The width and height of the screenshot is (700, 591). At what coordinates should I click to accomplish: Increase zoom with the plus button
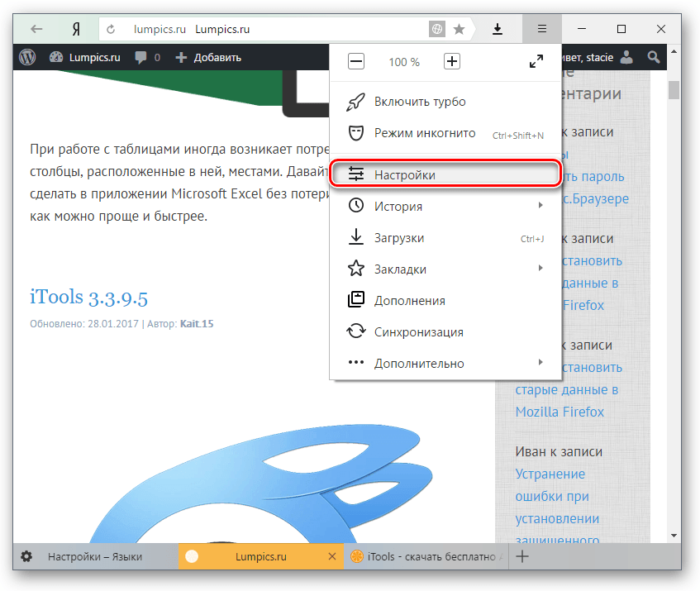[x=452, y=61]
